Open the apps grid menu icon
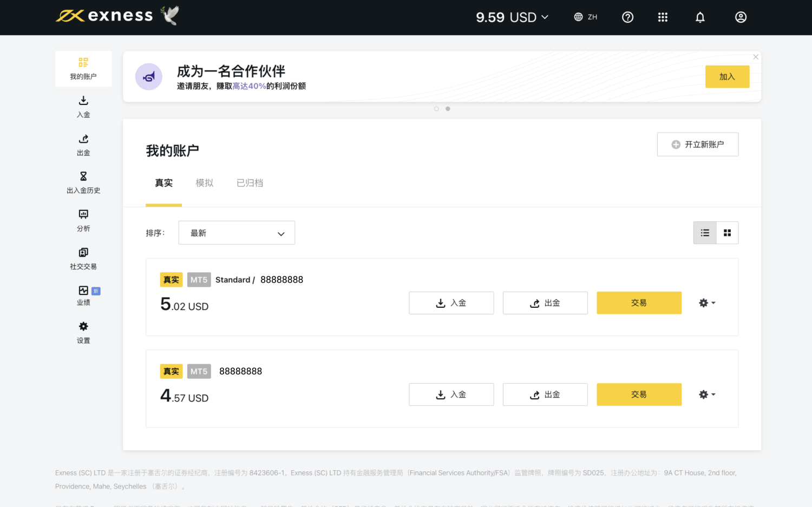Screen dimensions: 812x507 pos(663,17)
